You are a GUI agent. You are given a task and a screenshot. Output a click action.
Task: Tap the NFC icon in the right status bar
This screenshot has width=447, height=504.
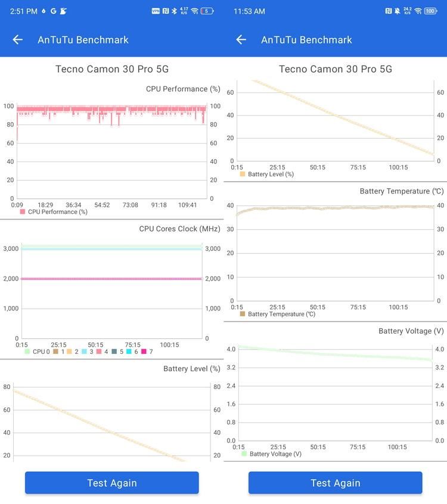pos(389,11)
